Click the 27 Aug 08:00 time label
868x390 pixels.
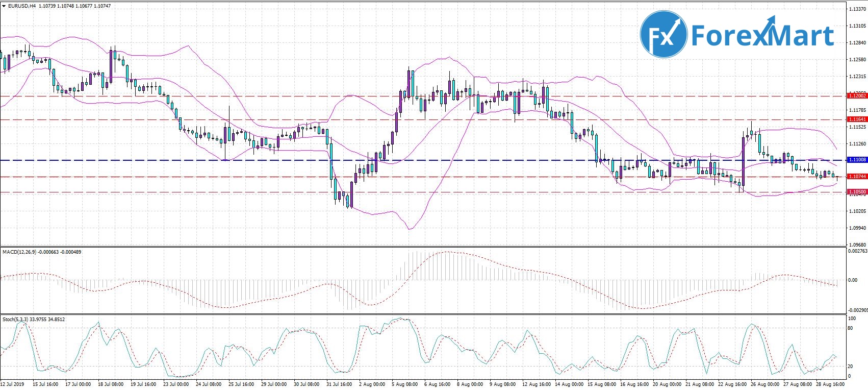tap(798, 384)
